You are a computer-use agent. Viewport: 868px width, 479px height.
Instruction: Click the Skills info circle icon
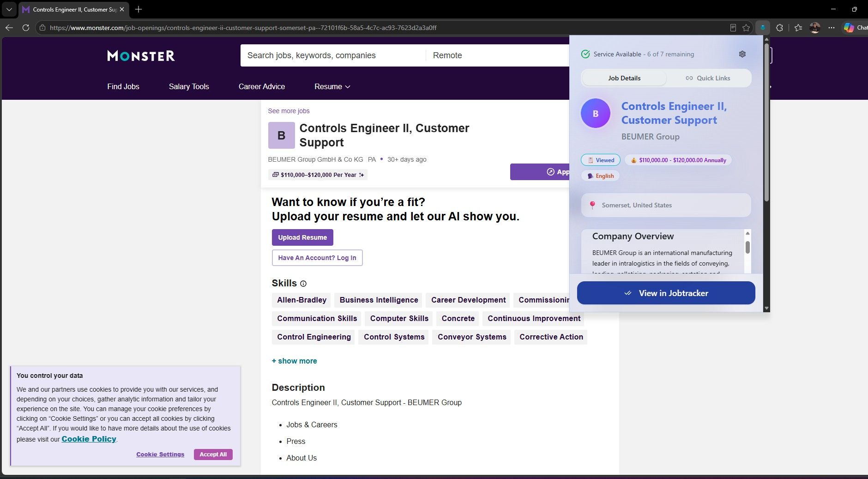point(303,284)
